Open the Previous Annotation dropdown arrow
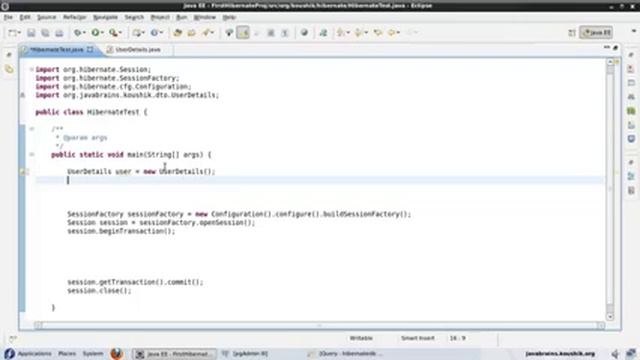640x360 pixels. 366,33
